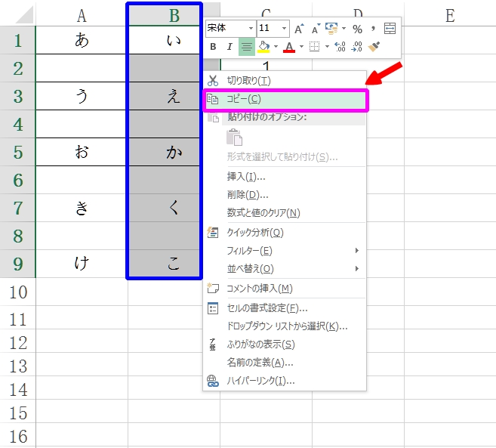Click ハイパーリンク(I)... entry
The image size is (496, 448).
point(260,381)
